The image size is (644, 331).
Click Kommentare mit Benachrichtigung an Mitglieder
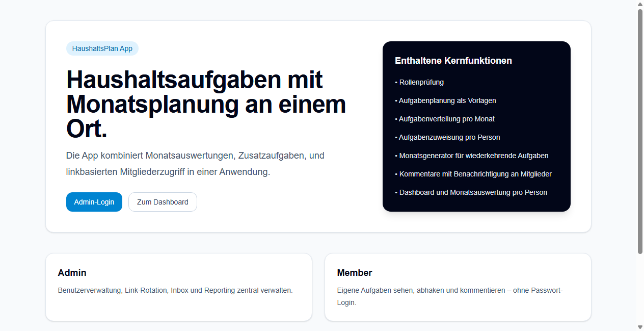473,174
